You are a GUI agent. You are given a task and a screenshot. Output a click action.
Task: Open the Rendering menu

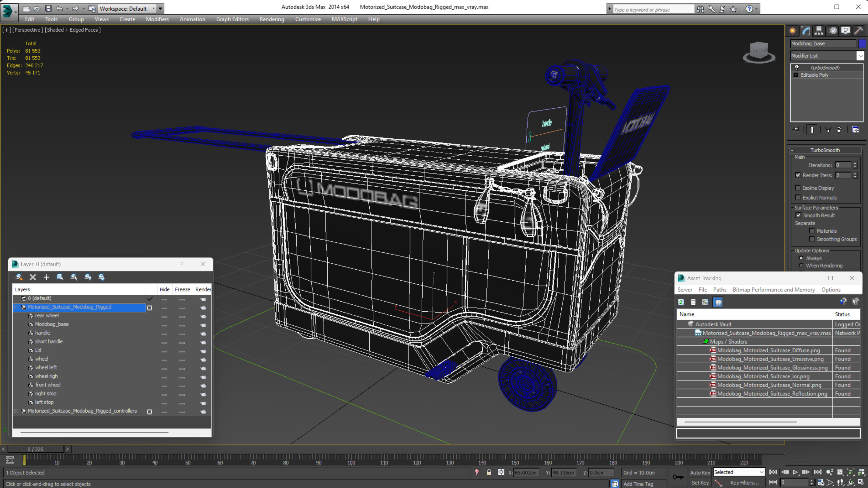coord(272,19)
